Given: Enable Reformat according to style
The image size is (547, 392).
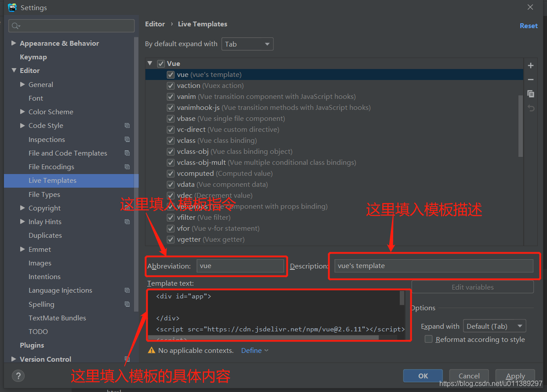Looking at the screenshot, I should 428,339.
